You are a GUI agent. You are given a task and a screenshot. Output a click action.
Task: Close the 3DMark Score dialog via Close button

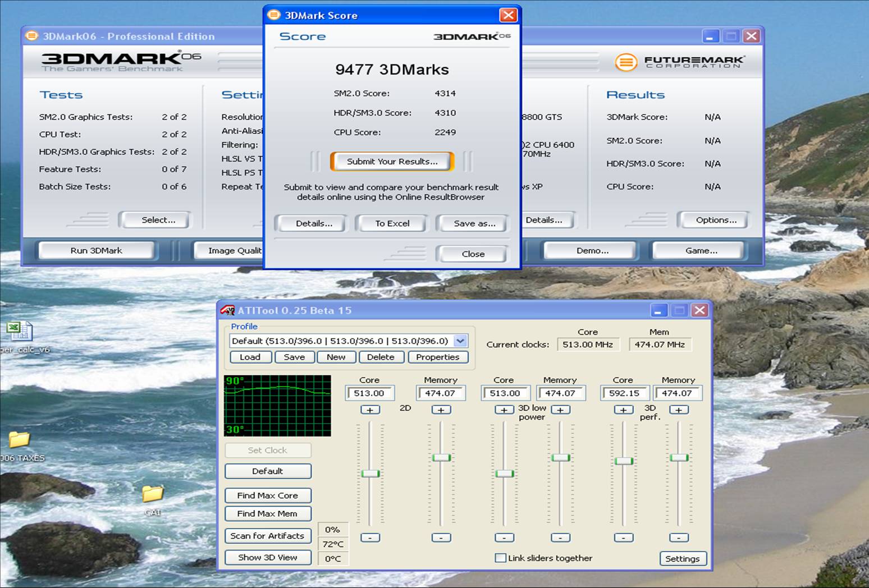[x=473, y=254]
